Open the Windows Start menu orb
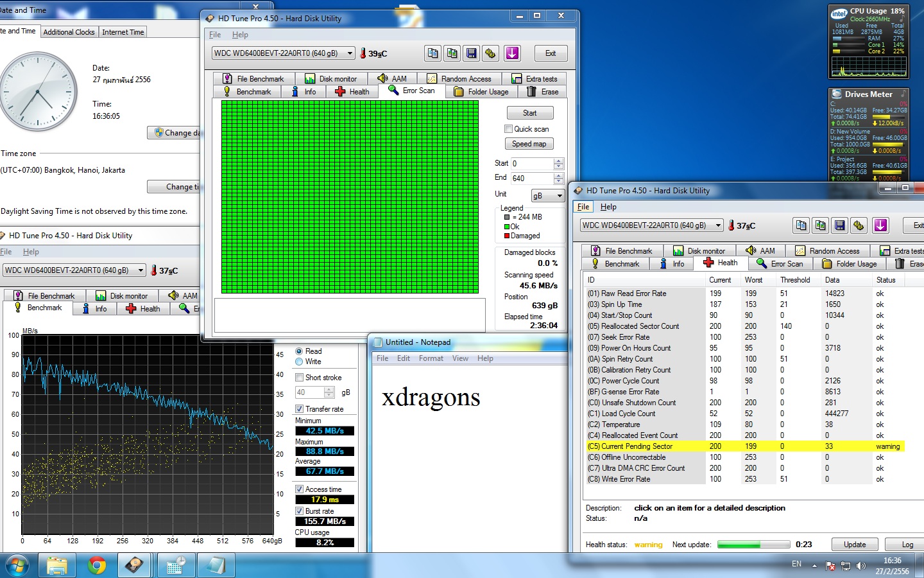The height and width of the screenshot is (578, 924). click(17, 566)
